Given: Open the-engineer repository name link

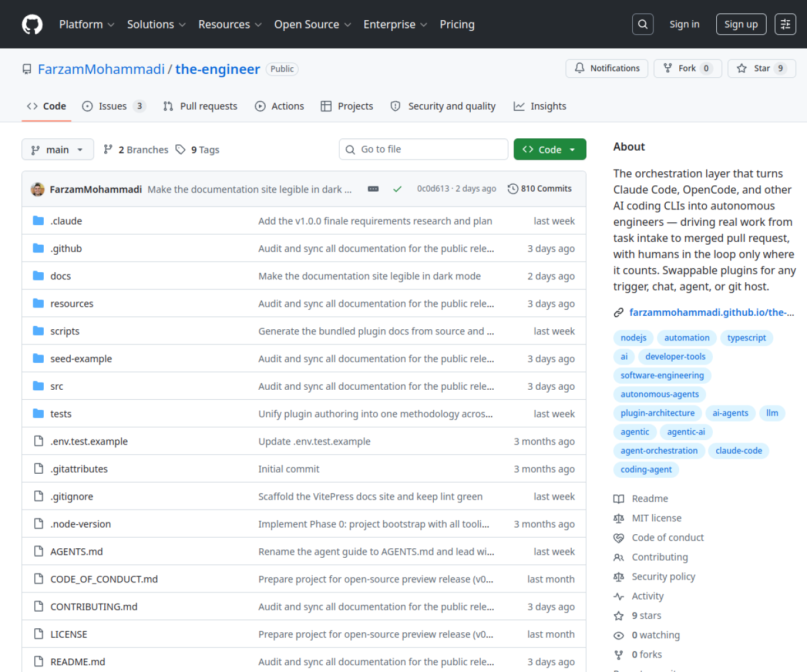Looking at the screenshot, I should tap(217, 69).
